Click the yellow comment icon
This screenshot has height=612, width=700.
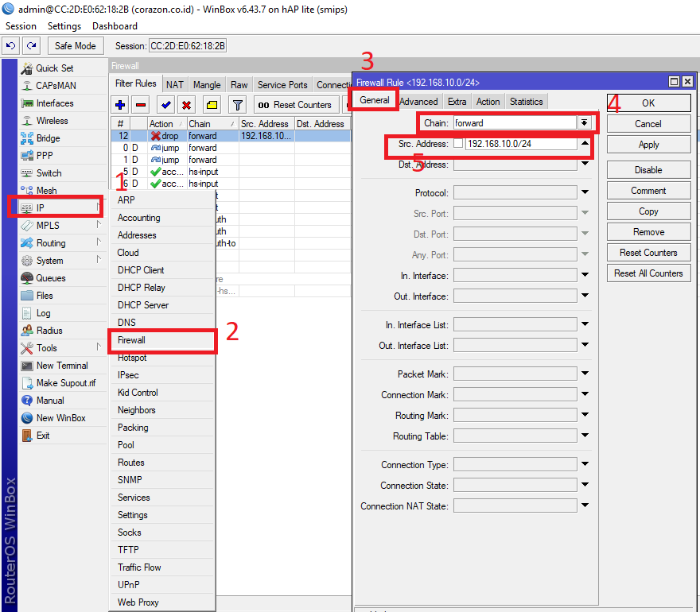click(212, 105)
